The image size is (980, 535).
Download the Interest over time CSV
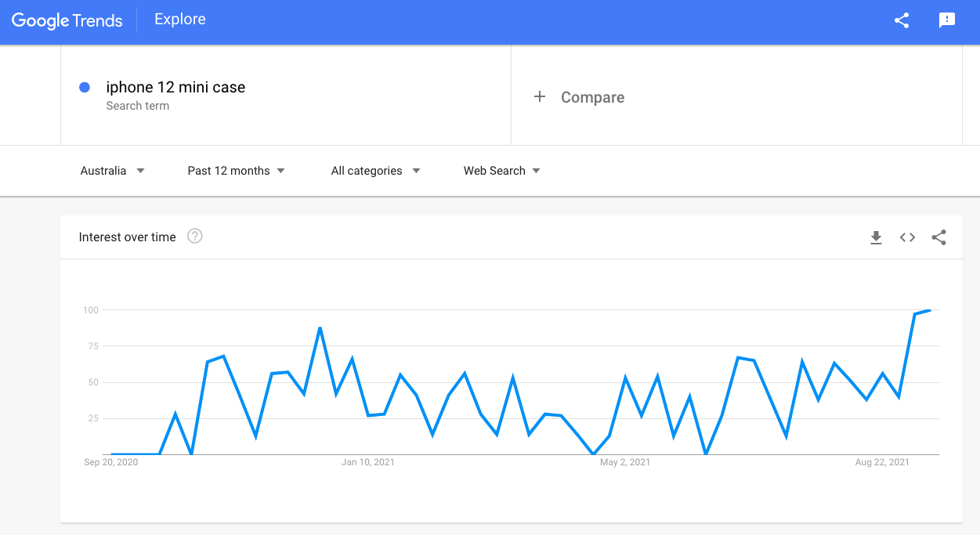877,237
